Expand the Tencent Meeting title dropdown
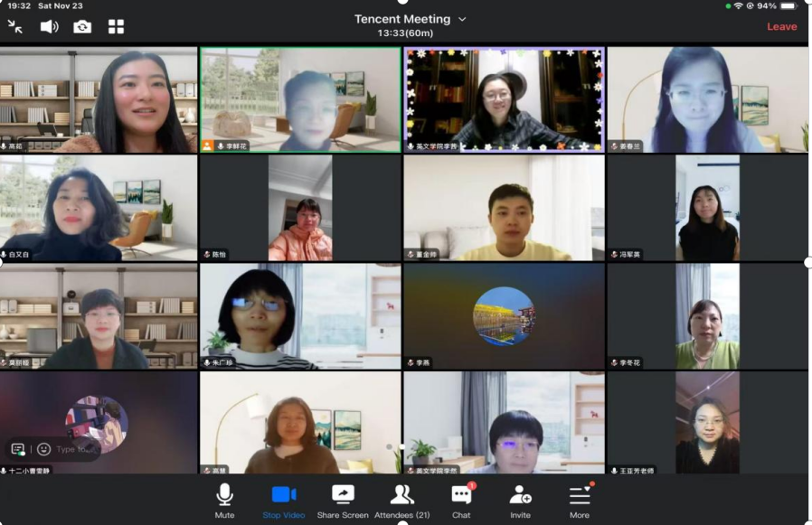The height and width of the screenshot is (525, 812). coord(462,19)
